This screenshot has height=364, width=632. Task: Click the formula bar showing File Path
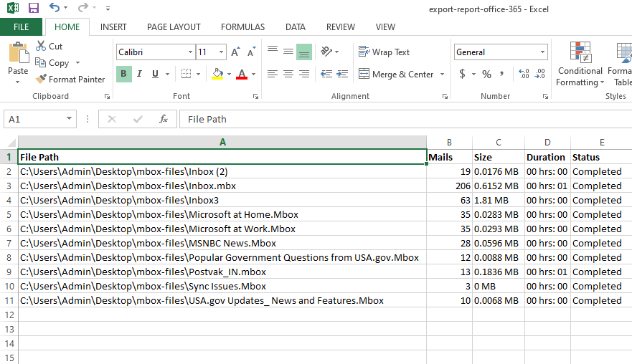pos(405,119)
